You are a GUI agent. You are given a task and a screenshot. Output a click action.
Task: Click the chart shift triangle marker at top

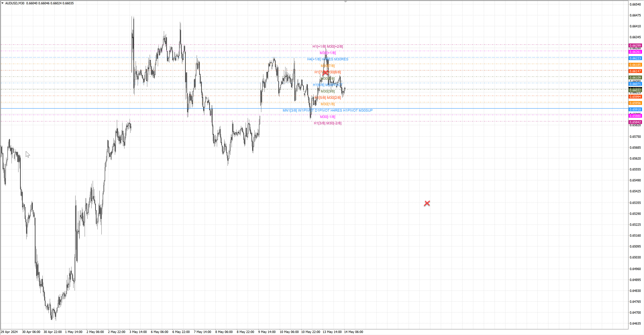345,2
